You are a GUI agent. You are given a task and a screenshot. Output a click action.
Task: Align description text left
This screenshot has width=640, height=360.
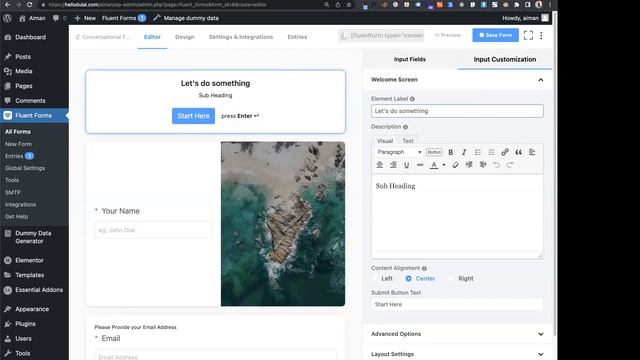click(x=532, y=152)
